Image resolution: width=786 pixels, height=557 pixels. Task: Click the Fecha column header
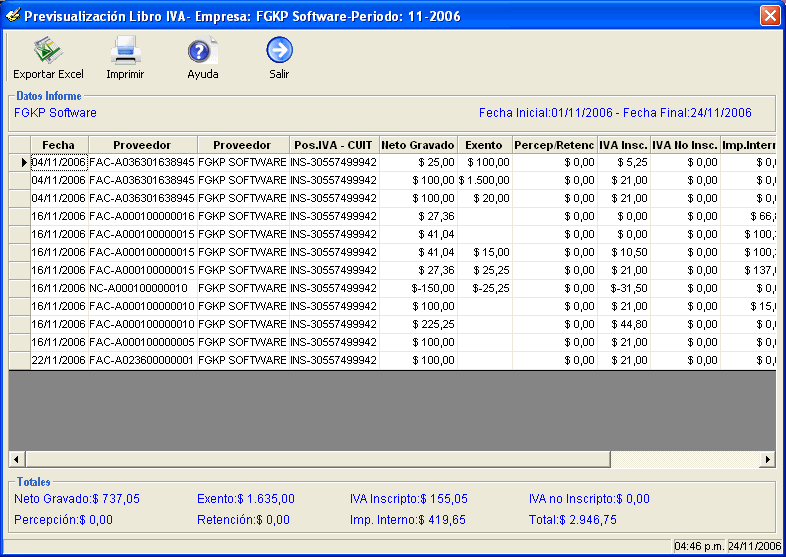tap(59, 145)
